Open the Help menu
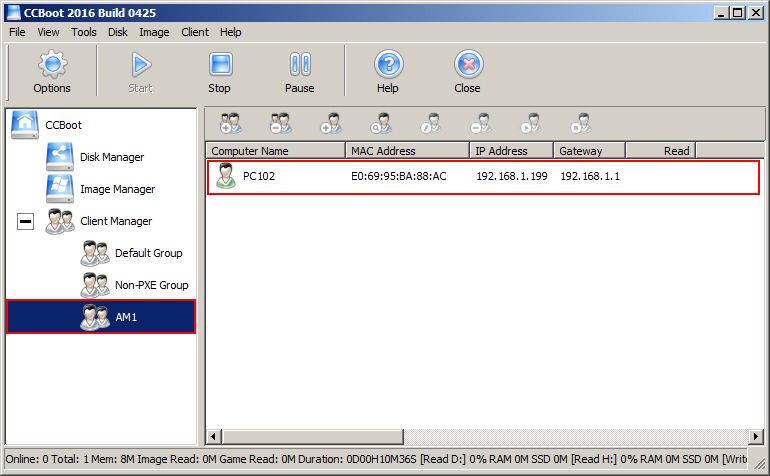 coord(230,32)
